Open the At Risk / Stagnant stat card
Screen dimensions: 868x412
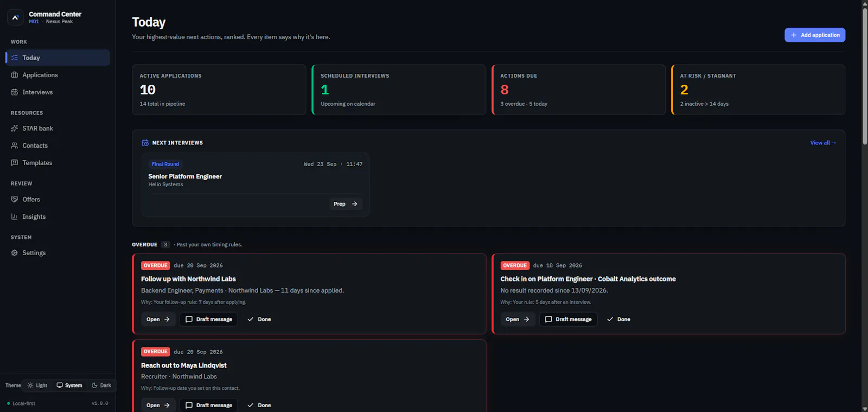(x=758, y=90)
